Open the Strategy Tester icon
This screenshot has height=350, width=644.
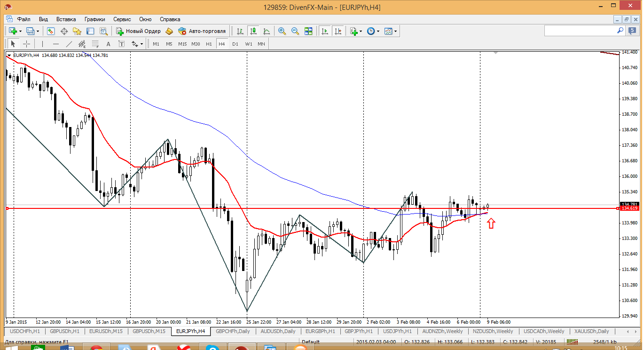103,31
